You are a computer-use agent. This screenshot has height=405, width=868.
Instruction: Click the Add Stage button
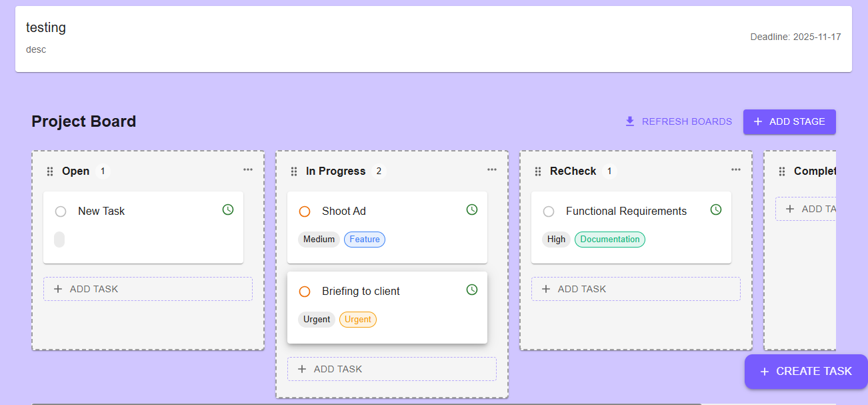(789, 121)
